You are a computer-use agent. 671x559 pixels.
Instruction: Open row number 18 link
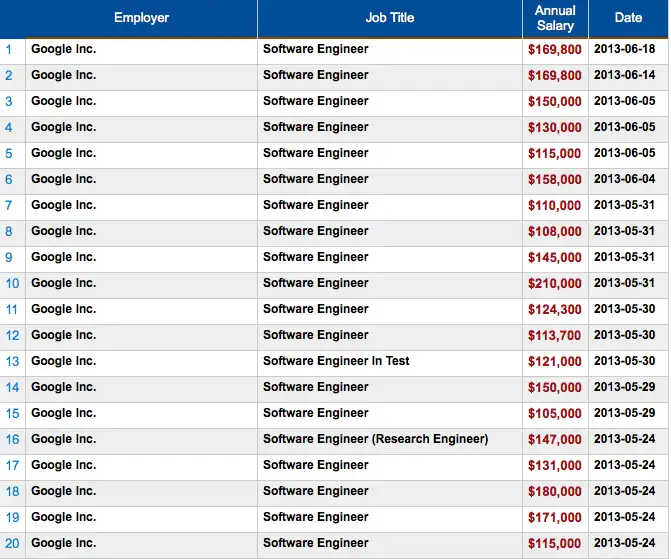click(12, 491)
